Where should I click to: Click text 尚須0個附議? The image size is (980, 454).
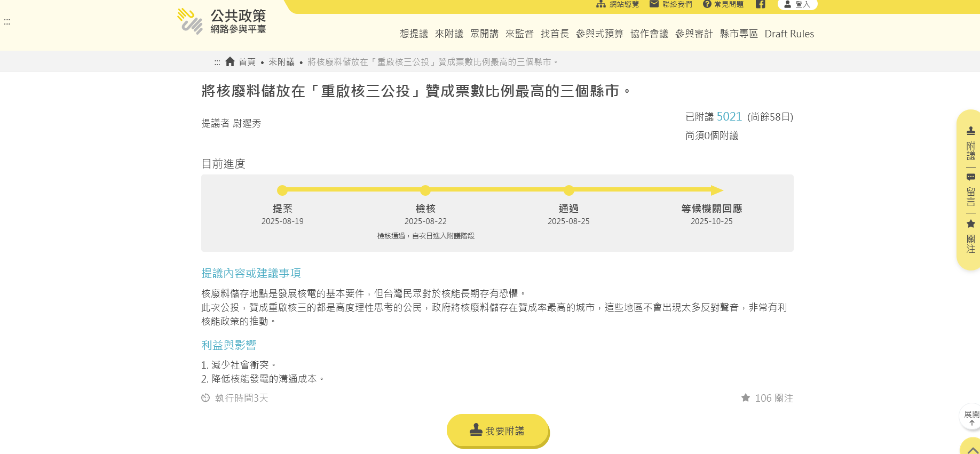coord(712,136)
